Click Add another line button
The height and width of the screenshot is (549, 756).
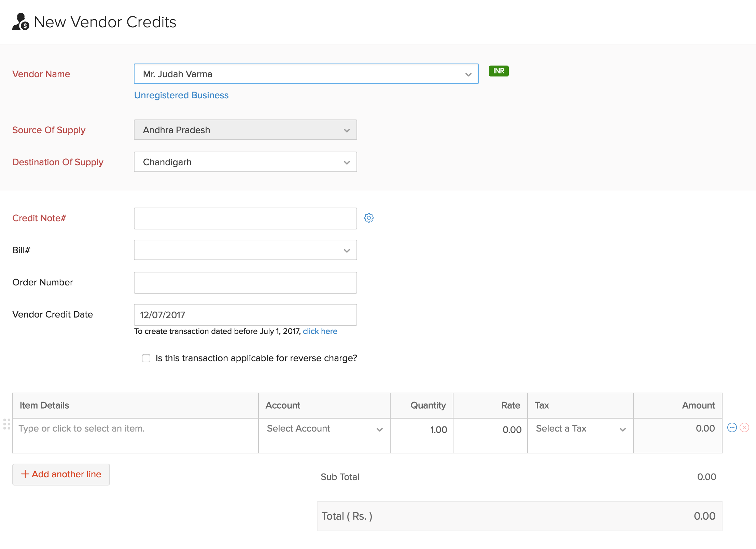[61, 474]
